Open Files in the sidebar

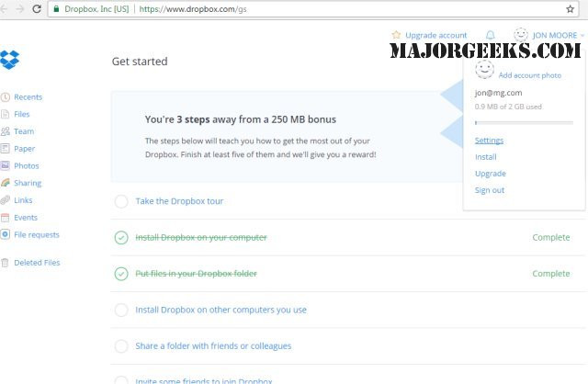pos(22,115)
